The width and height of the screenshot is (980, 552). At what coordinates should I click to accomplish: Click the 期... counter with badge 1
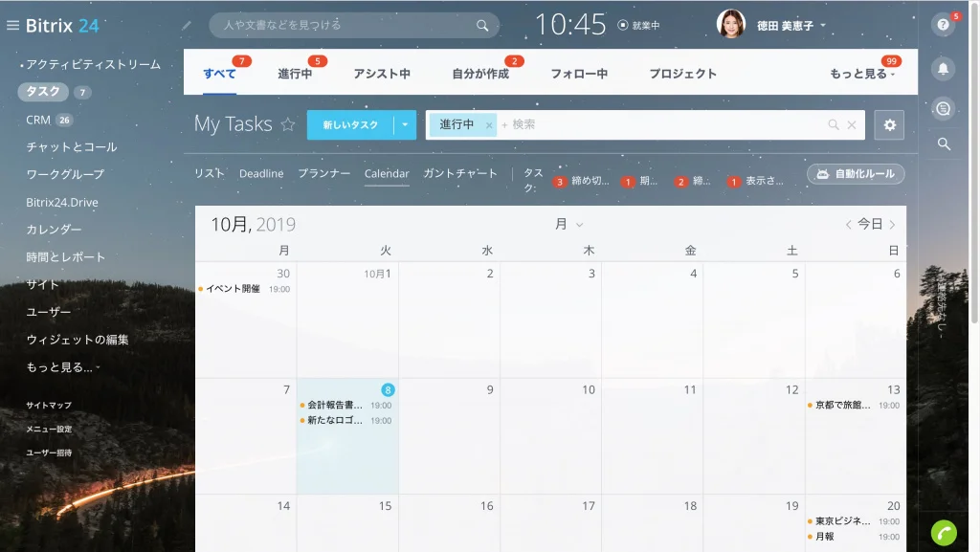click(639, 181)
